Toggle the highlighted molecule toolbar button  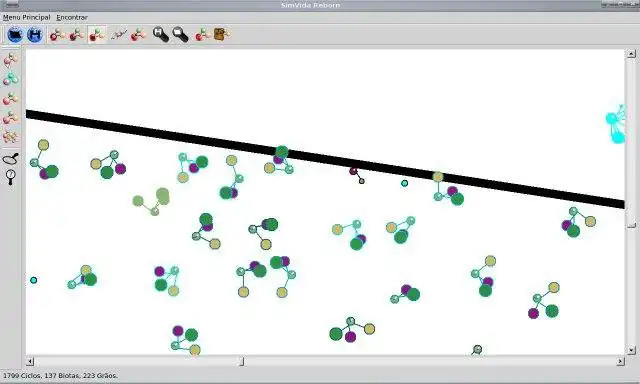pyautogui.click(x=97, y=35)
